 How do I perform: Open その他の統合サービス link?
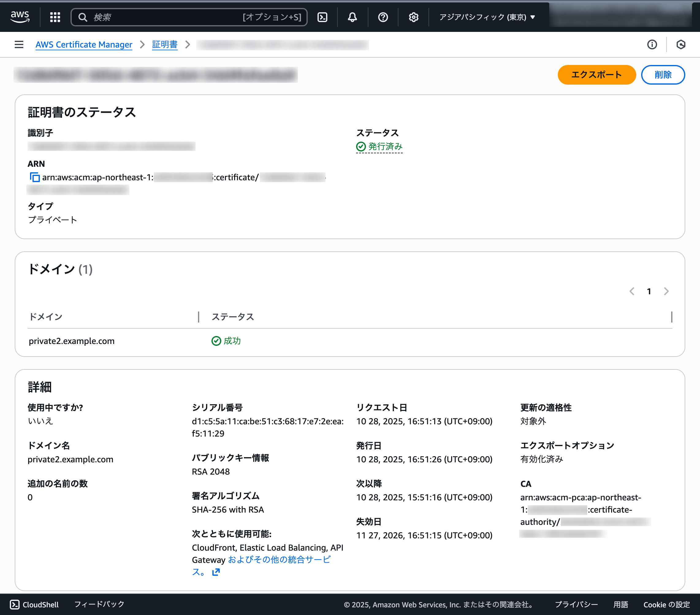tap(280, 560)
